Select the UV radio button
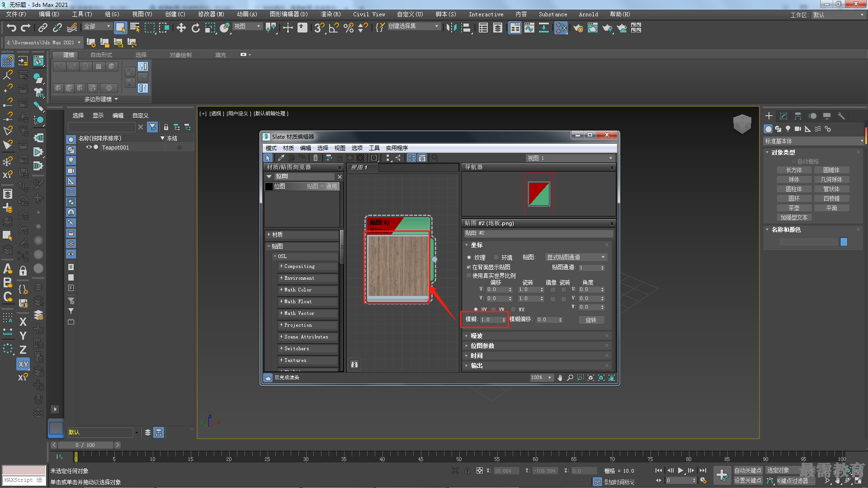The height and width of the screenshot is (488, 868). tap(476, 310)
